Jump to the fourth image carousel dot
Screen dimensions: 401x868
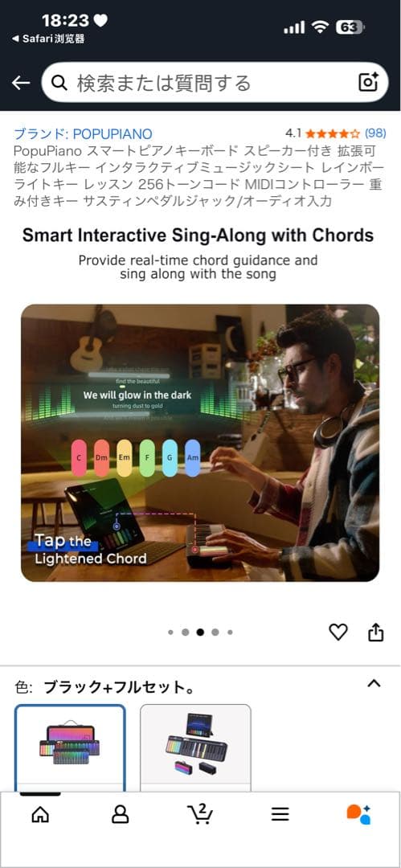(215, 633)
